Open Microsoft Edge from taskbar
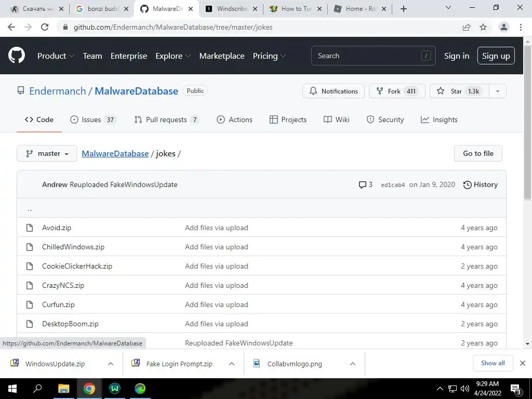The image size is (532, 399). pyautogui.click(x=140, y=389)
